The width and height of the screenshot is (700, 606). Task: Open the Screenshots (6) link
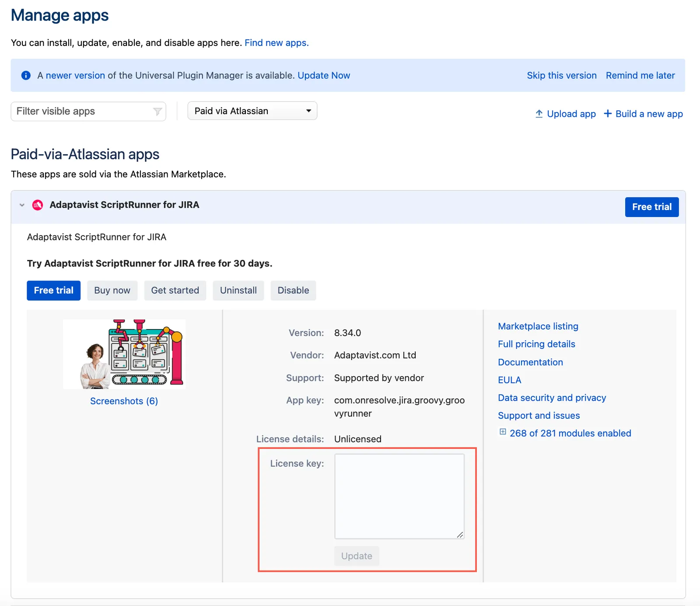124,401
